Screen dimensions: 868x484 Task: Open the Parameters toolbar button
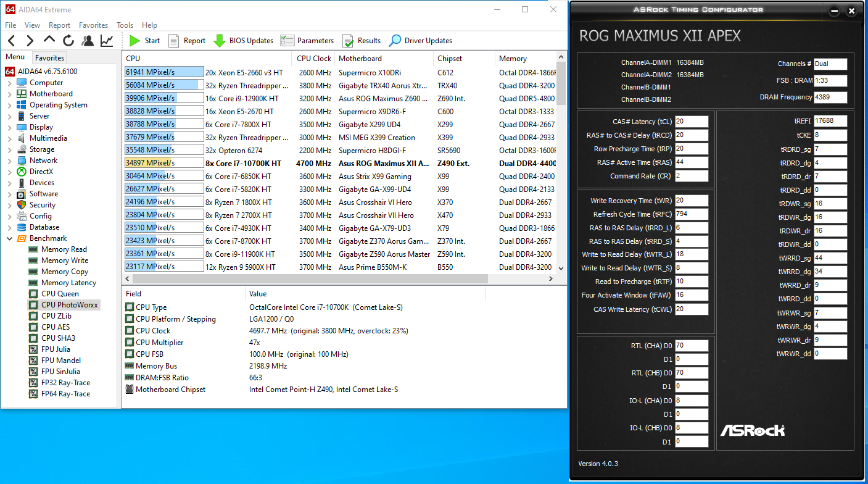tap(307, 41)
